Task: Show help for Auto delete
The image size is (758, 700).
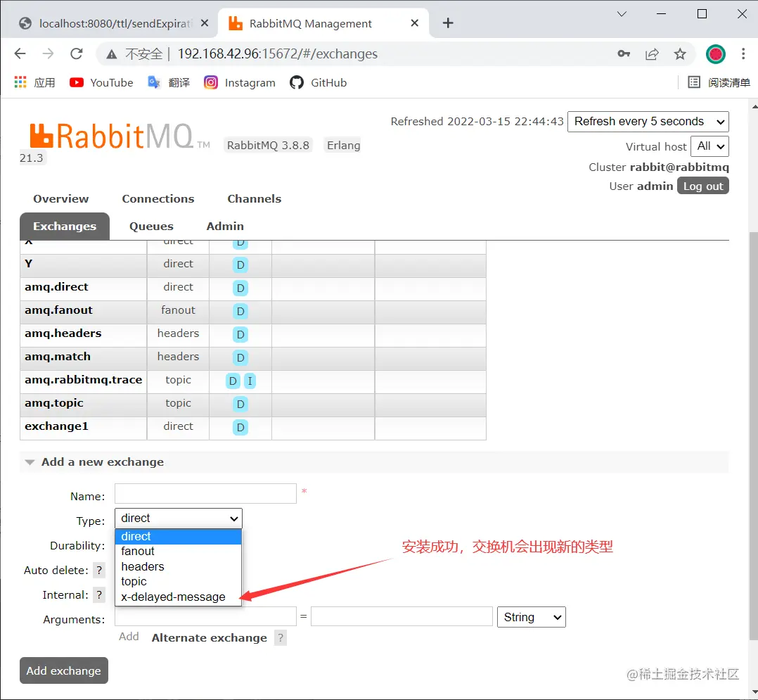Action: [99, 571]
